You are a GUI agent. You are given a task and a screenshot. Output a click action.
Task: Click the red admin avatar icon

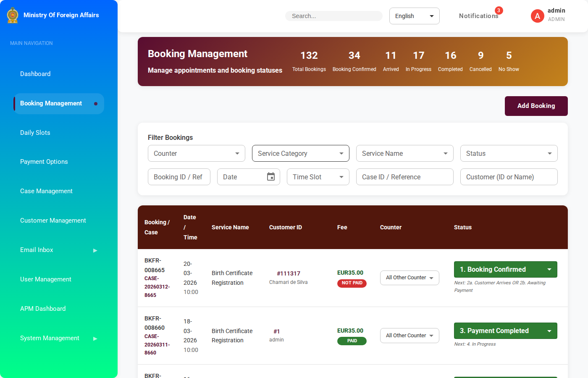coord(537,16)
